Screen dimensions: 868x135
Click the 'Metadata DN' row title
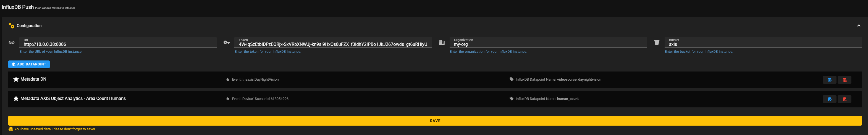point(33,79)
